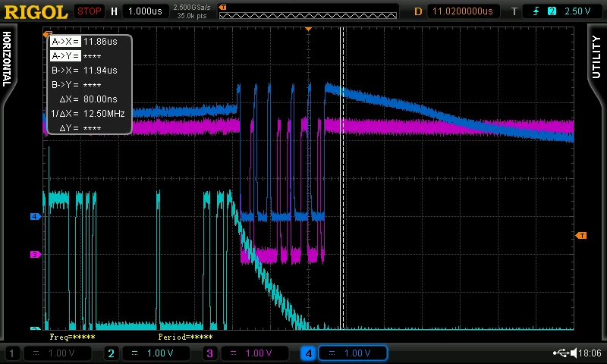Open the HORIZONTAL side tab

pyautogui.click(x=7, y=59)
